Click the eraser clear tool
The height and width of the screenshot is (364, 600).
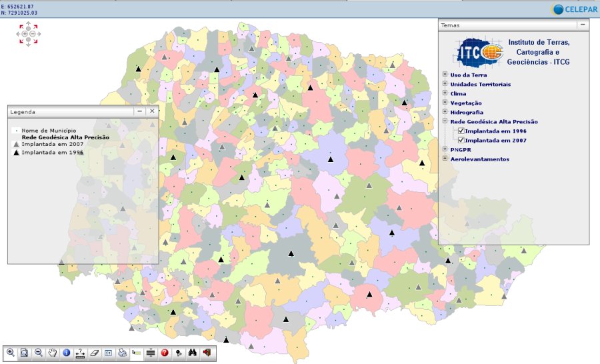pyautogui.click(x=94, y=353)
